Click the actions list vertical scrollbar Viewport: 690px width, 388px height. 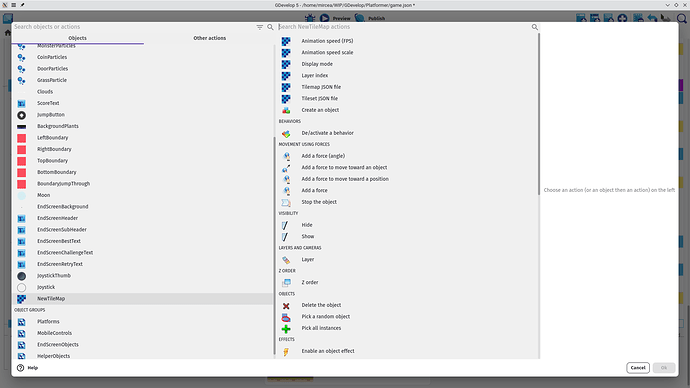pyautogui.click(x=538, y=114)
